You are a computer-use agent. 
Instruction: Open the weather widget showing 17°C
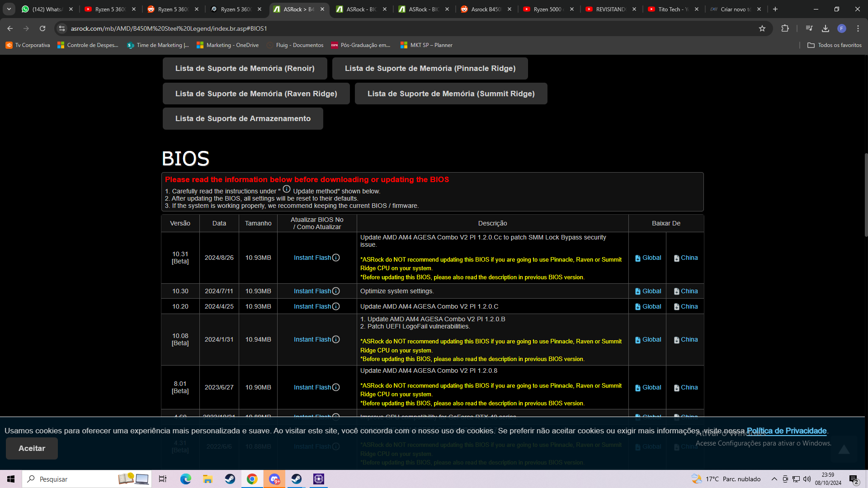pos(726,479)
